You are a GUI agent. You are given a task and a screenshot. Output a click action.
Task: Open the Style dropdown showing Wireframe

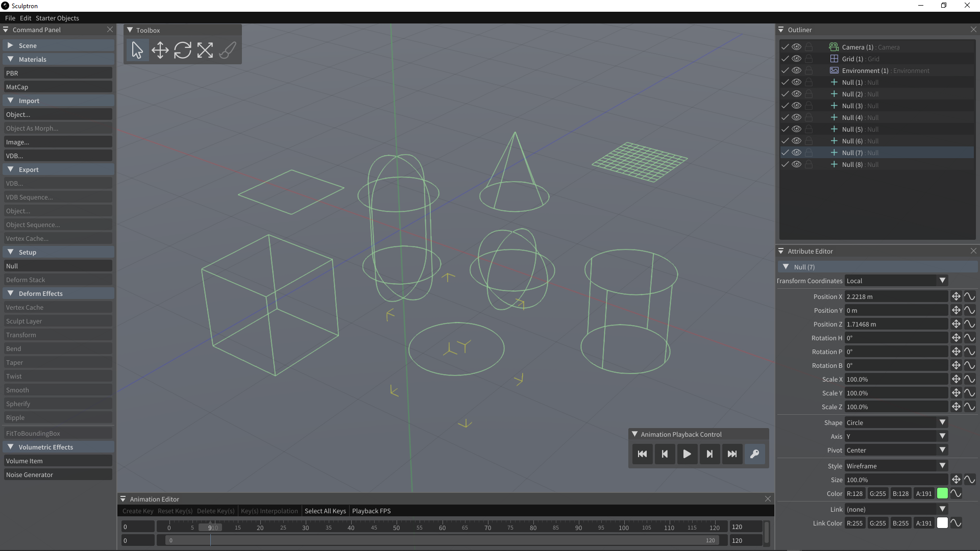pos(896,466)
